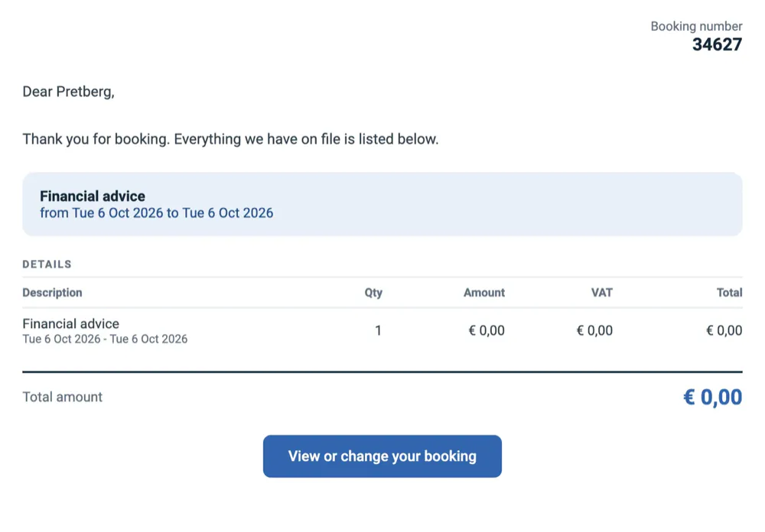Click the Total column header

(729, 293)
